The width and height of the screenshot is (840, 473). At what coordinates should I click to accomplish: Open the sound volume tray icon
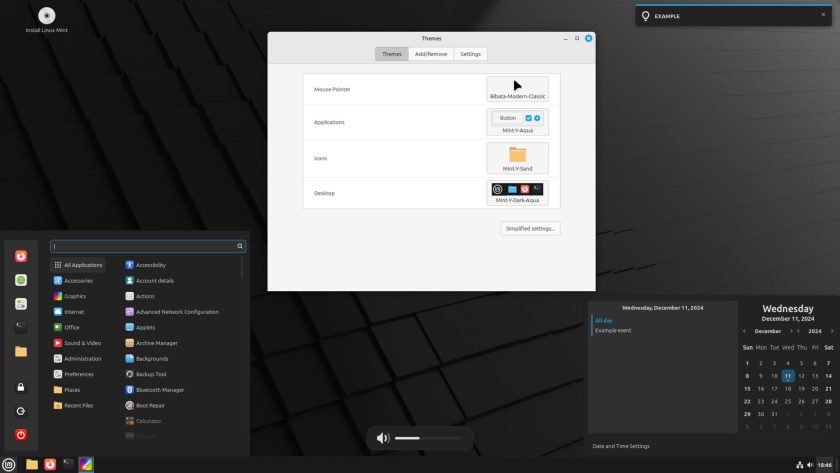(x=810, y=465)
